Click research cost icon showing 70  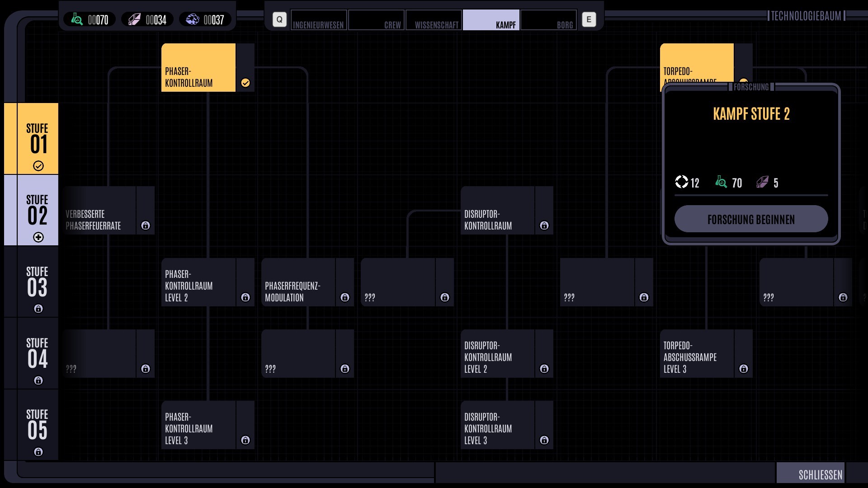[x=722, y=182]
